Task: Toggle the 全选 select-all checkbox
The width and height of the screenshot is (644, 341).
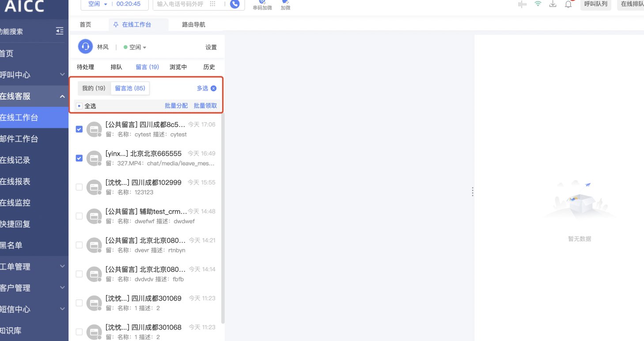Action: 79,106
